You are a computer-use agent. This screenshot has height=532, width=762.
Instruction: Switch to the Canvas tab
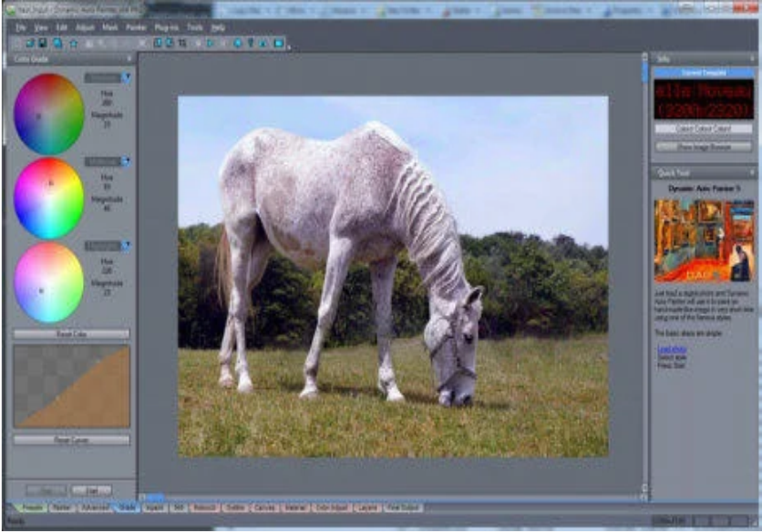(265, 507)
